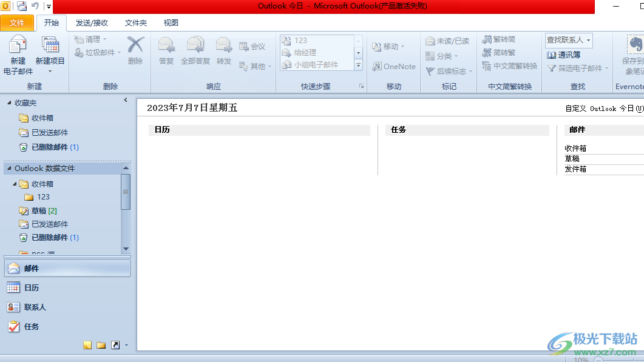Screen dimensions: 644x362
Task: Click the Delete (删除) X icon
Action: coord(135,45)
